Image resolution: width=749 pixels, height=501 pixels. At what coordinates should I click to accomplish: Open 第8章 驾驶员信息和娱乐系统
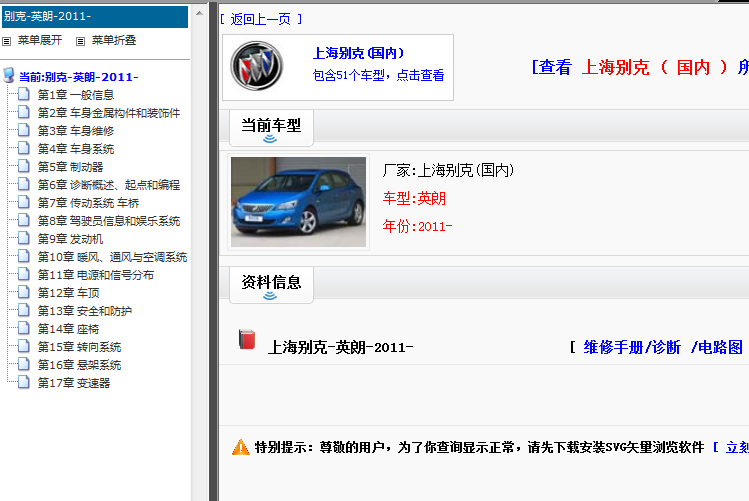click(x=109, y=221)
